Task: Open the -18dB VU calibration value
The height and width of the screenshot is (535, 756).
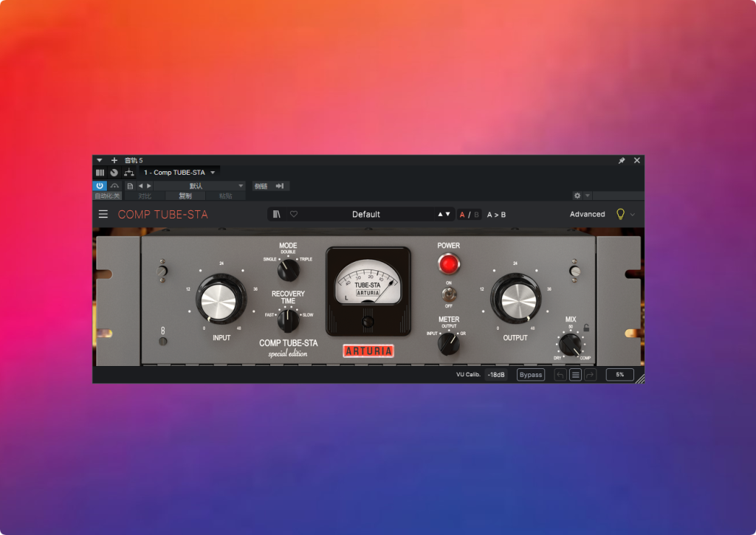Action: pyautogui.click(x=495, y=375)
